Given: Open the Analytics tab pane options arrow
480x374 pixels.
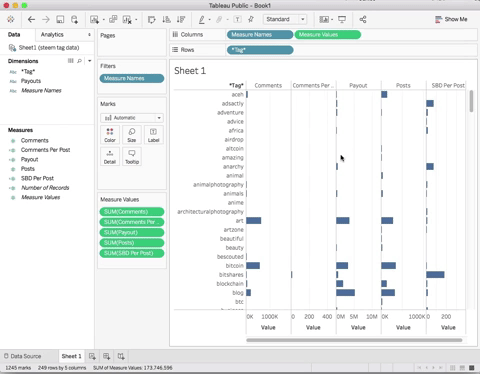Looking at the screenshot, I should (x=89, y=35).
